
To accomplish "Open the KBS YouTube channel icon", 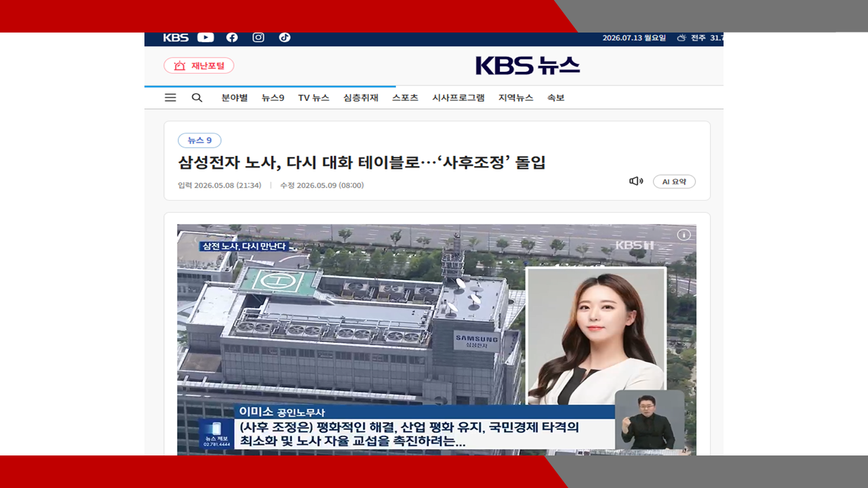I will pos(205,37).
